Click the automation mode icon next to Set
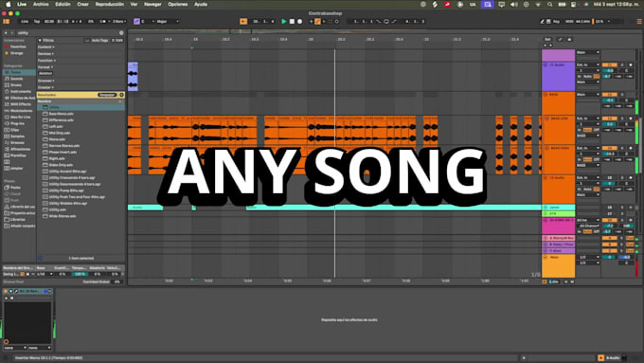 [x=560, y=40]
